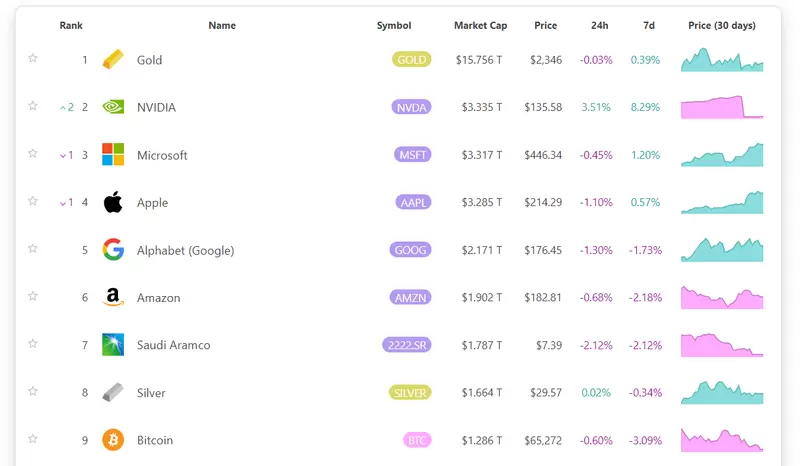
Task: Click the Gold bar icon
Action: (x=113, y=60)
